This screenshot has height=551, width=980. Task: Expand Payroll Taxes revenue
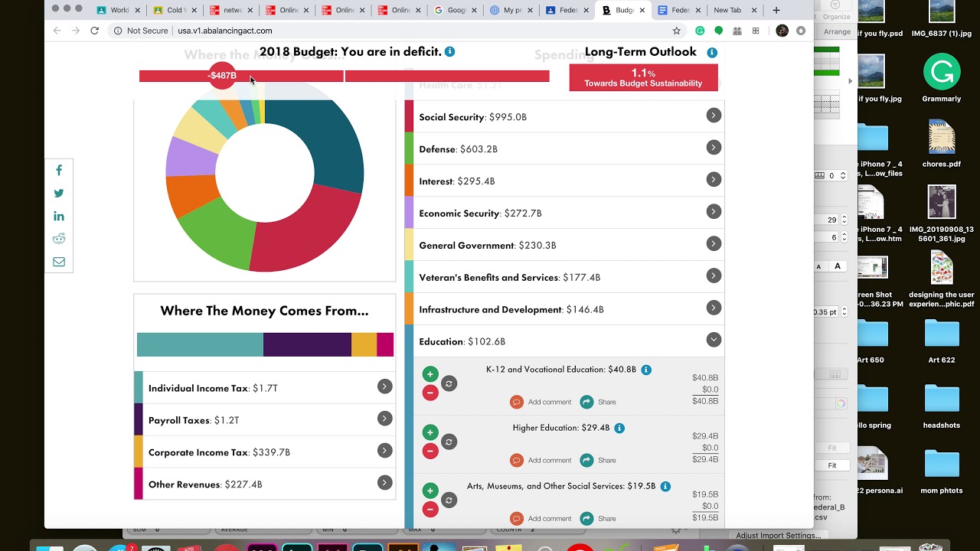coord(384,419)
